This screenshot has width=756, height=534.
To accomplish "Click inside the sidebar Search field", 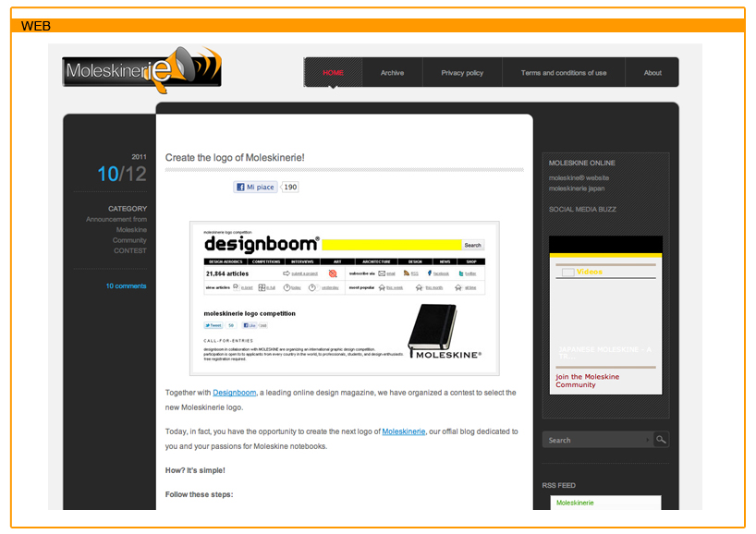I will [x=596, y=440].
